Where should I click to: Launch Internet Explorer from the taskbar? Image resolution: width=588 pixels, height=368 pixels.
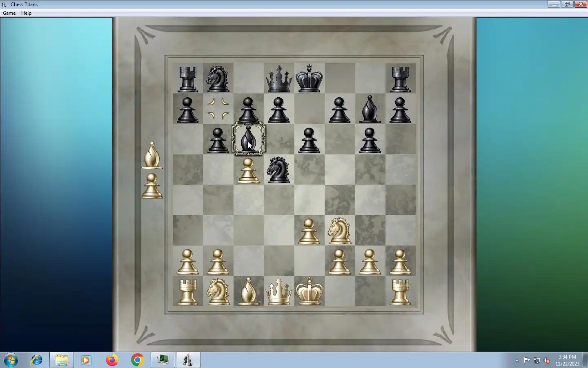tap(37, 360)
